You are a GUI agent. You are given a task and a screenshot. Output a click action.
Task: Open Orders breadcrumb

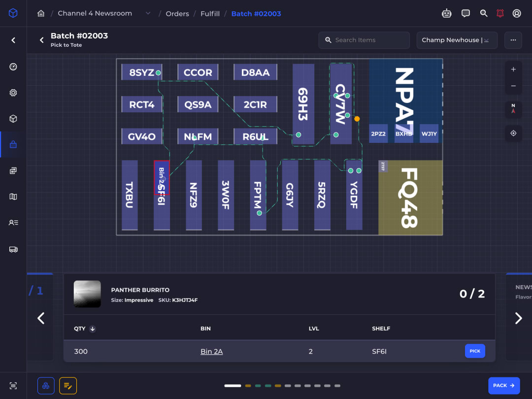(177, 14)
